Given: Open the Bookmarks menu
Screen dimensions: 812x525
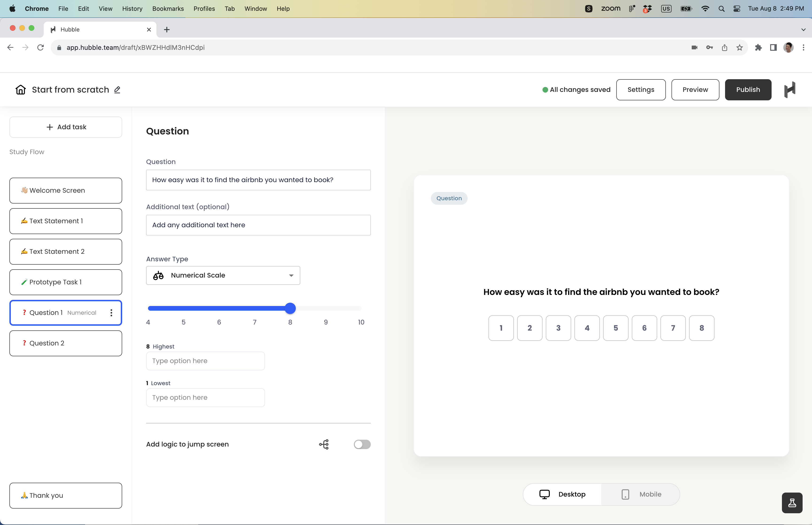Looking at the screenshot, I should [x=168, y=8].
